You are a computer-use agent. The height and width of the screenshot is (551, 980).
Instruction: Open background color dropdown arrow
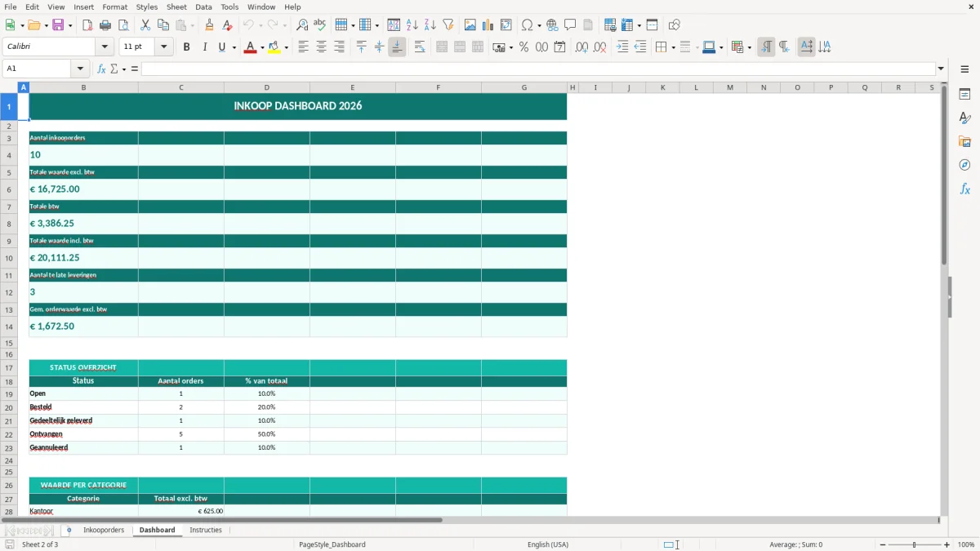286,47
